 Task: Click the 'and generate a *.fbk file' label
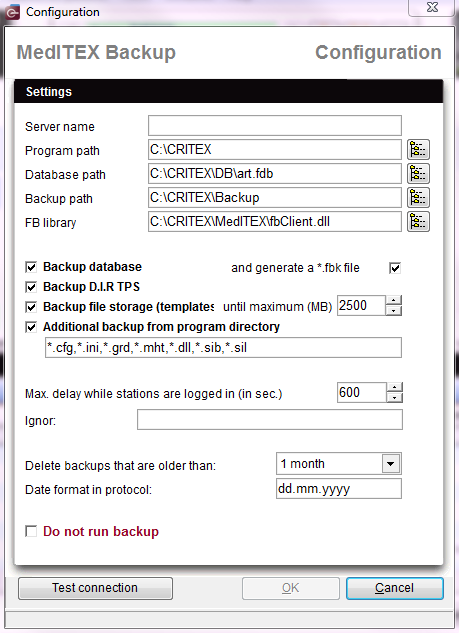tap(295, 268)
